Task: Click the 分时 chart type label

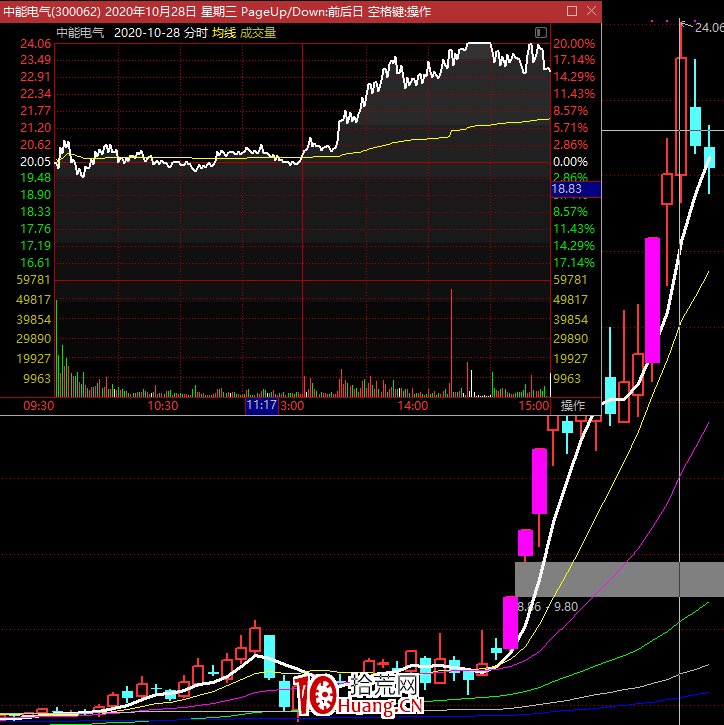Action: pos(196,33)
